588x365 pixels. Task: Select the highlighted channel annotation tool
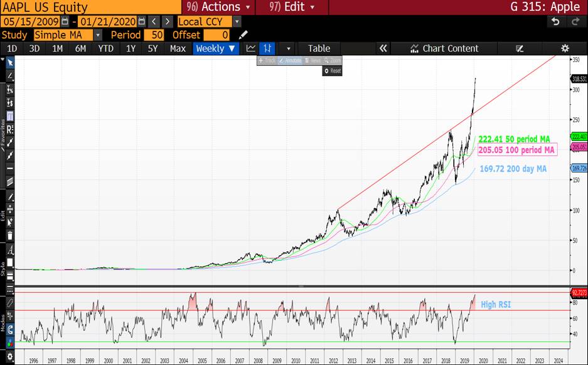(x=10, y=116)
